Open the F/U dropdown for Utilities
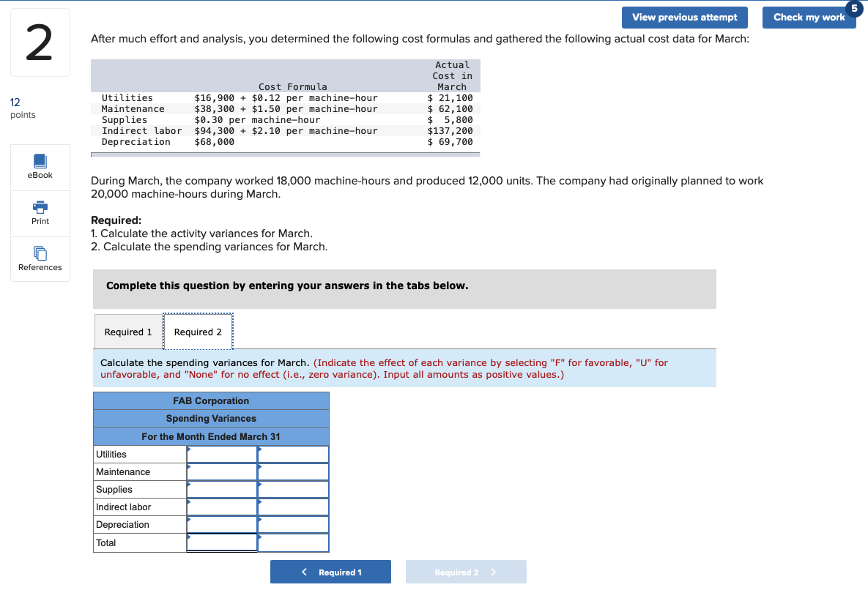This screenshot has width=868, height=612. click(x=292, y=454)
